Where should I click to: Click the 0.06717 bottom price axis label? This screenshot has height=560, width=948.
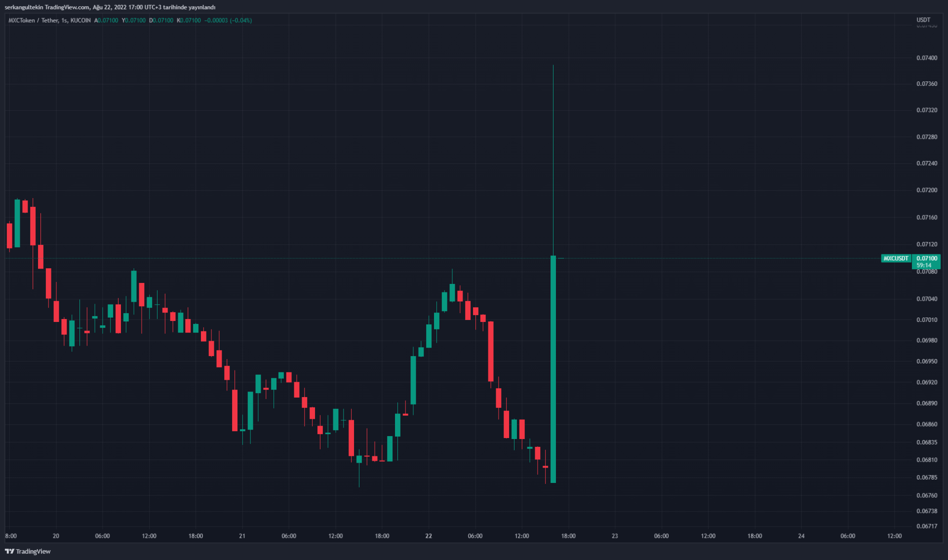click(926, 526)
